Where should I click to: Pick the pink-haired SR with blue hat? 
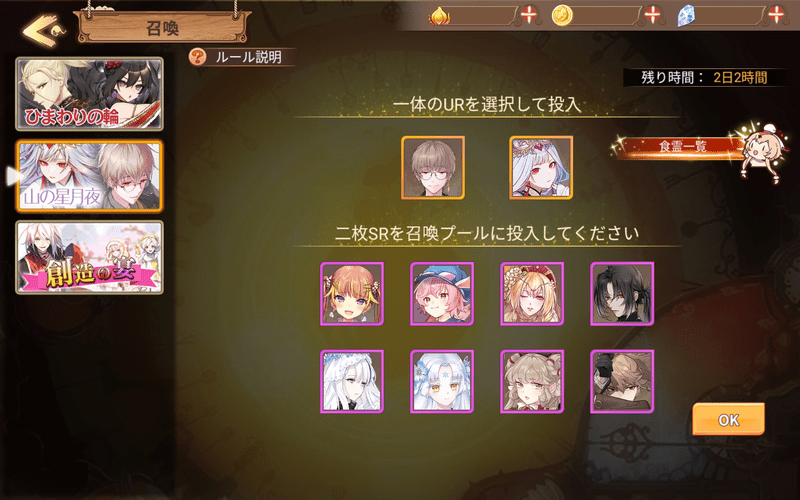pos(442,294)
